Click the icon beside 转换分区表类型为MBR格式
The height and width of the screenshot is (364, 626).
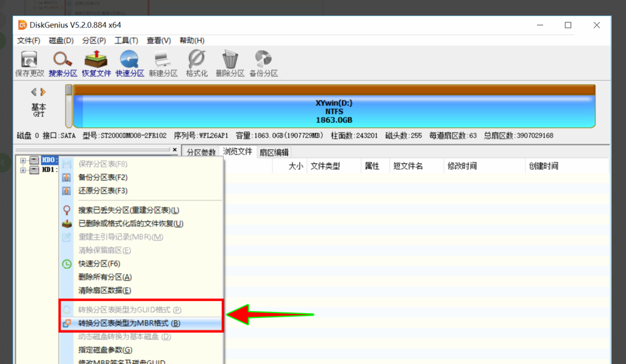[66, 323]
